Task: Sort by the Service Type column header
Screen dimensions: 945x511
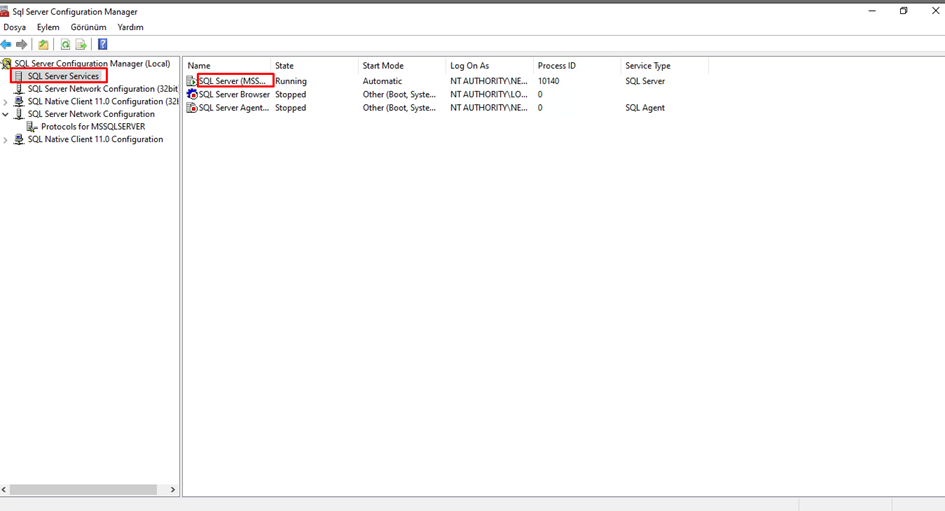Action: [x=664, y=66]
